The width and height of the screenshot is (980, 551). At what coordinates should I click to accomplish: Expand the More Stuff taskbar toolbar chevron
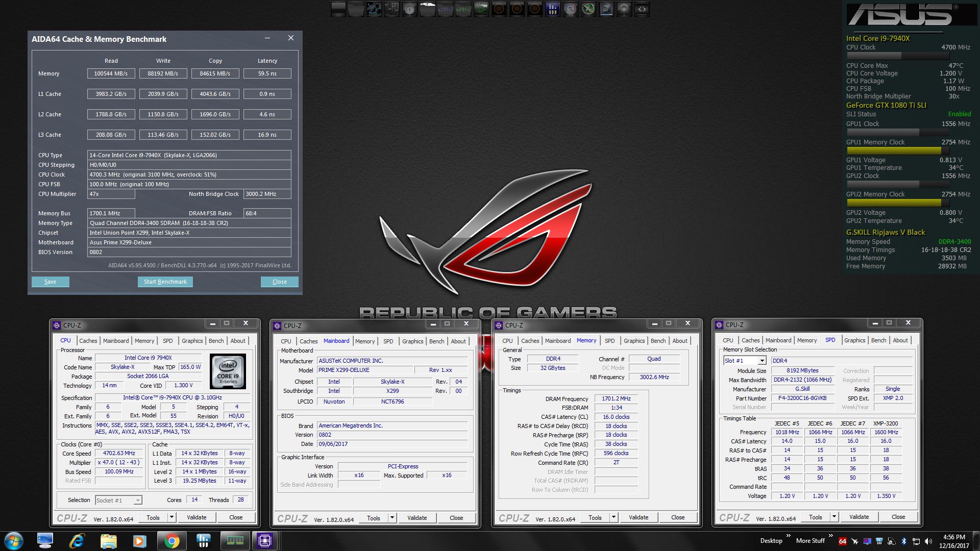click(830, 536)
